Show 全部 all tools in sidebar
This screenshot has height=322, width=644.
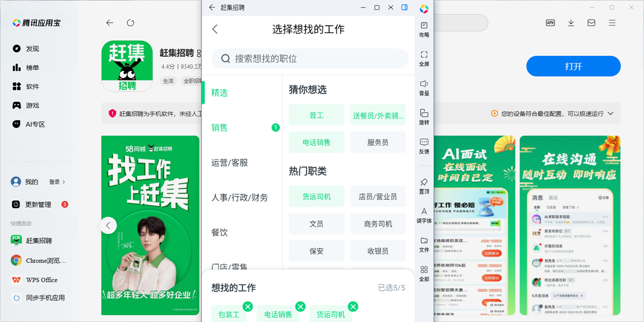[x=424, y=274]
